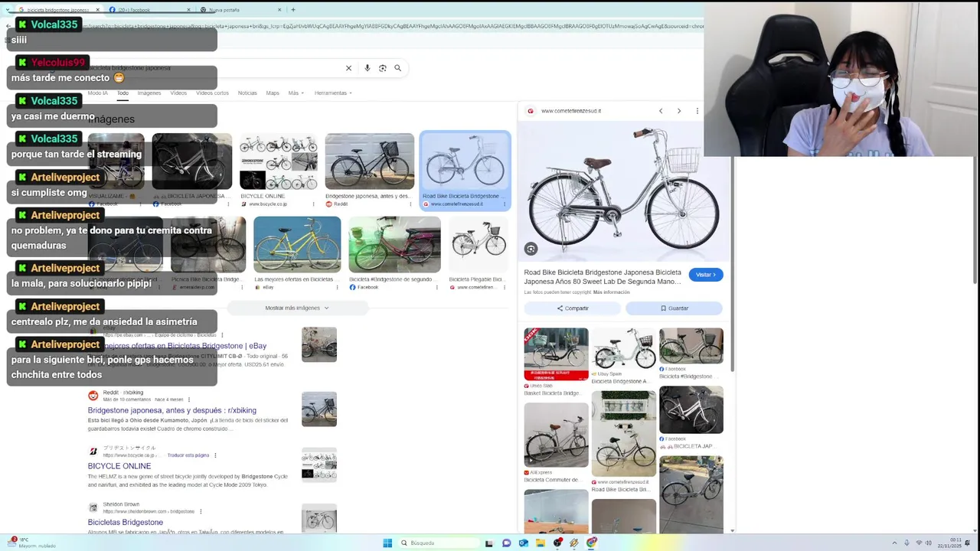Click the Visitar button

click(x=705, y=275)
